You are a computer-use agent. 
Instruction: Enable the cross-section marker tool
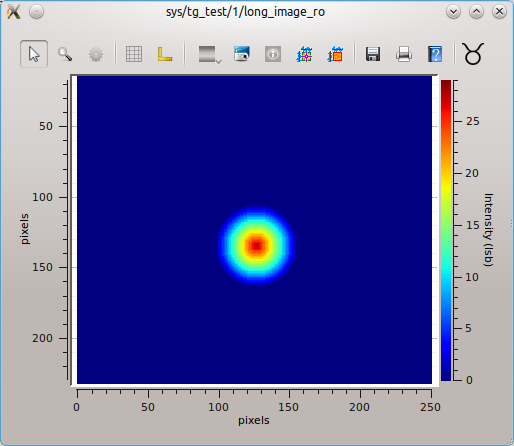304,54
